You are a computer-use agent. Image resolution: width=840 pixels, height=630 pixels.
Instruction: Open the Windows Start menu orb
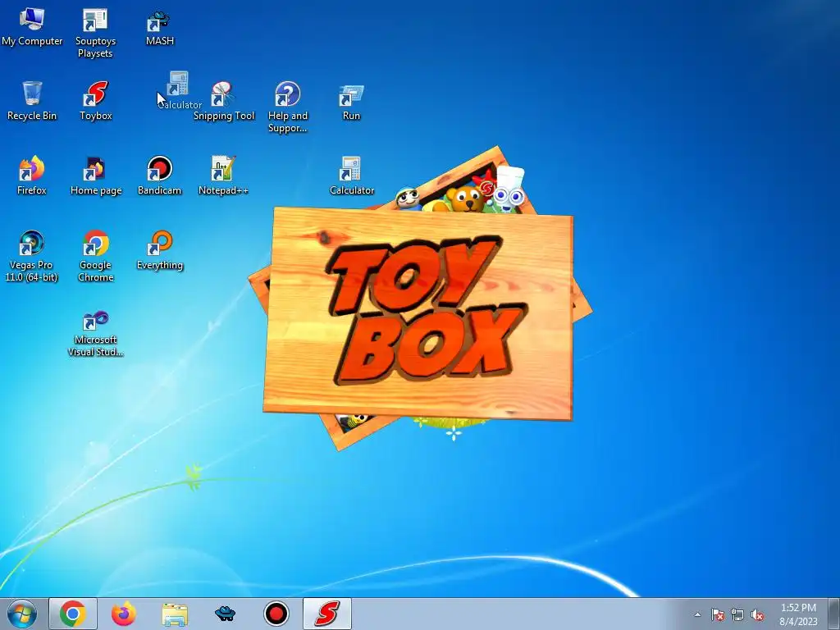(x=22, y=614)
